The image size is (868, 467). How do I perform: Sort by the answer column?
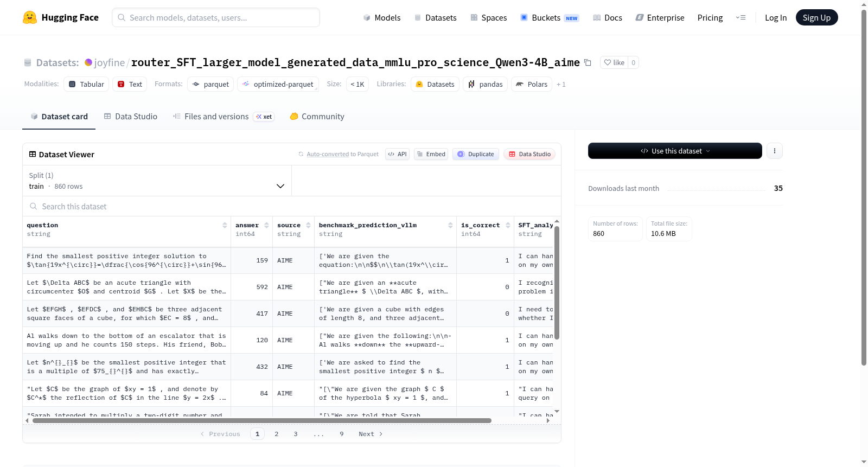pyautogui.click(x=266, y=225)
